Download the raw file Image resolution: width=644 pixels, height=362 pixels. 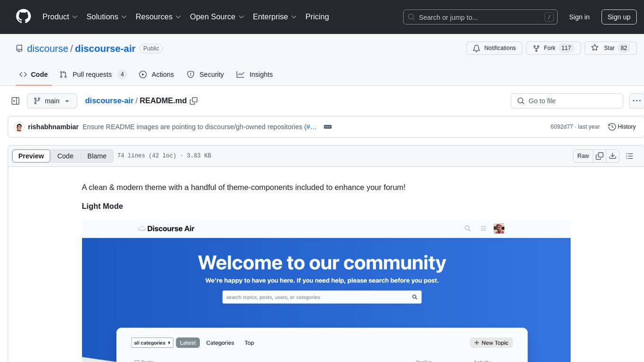(612, 156)
